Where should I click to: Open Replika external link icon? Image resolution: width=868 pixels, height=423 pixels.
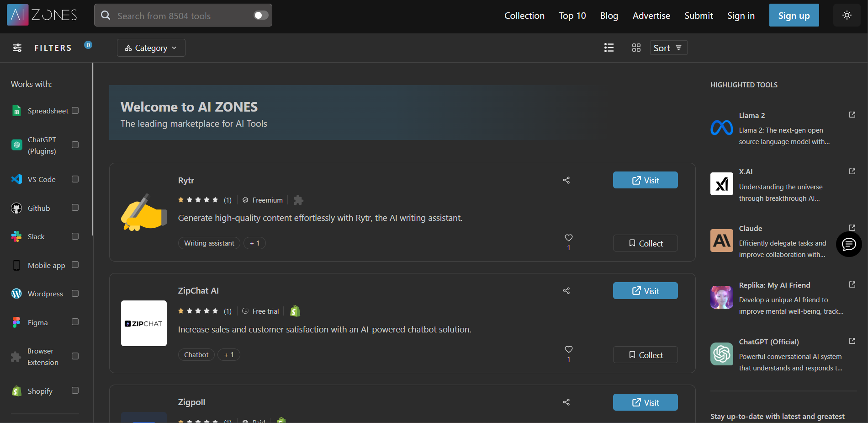click(x=852, y=284)
